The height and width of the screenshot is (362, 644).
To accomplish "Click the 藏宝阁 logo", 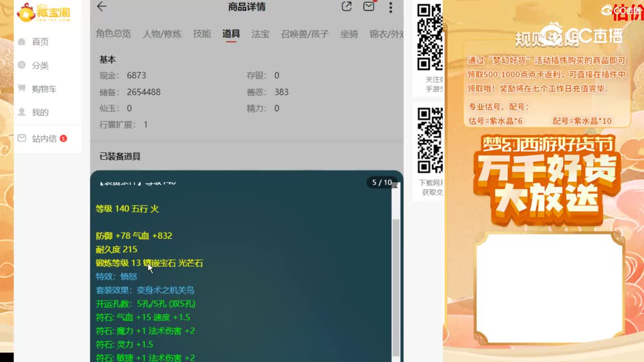I will point(43,12).
